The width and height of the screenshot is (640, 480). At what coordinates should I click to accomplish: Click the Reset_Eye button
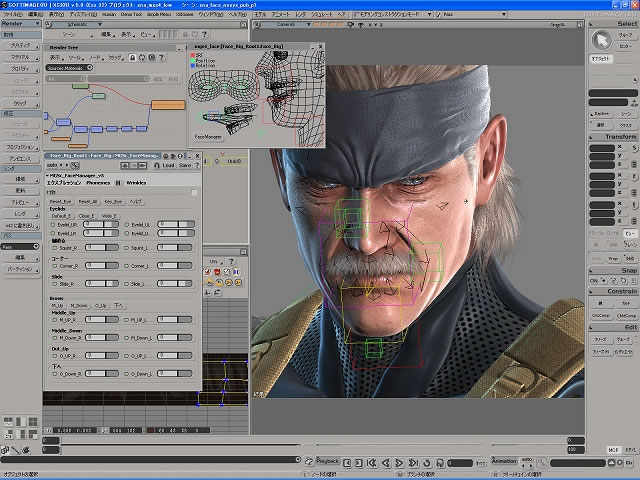pos(60,202)
